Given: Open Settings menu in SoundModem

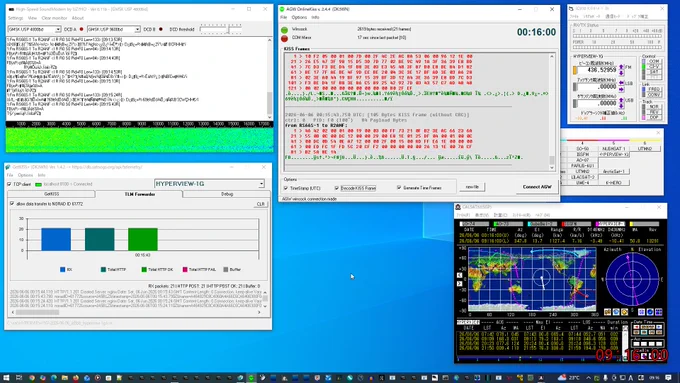Looking at the screenshot, I should 15,18.
